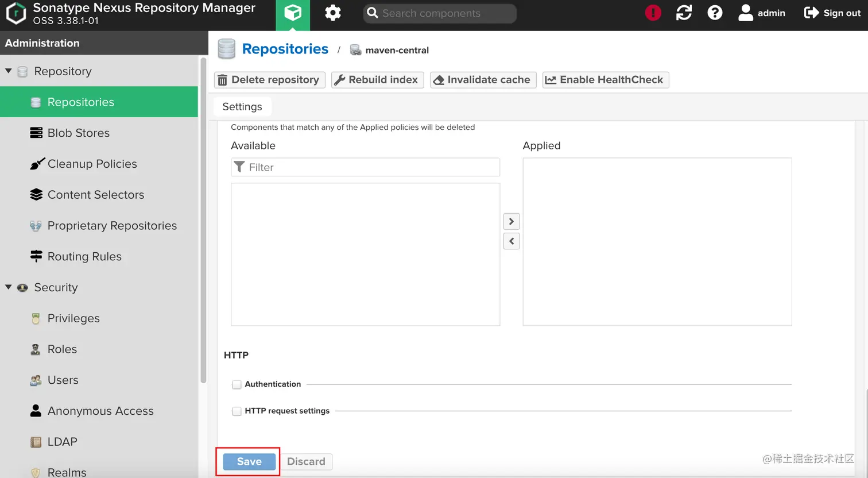Click the maven-central breadcrumb icon
This screenshot has height=478, width=868.
[355, 50]
